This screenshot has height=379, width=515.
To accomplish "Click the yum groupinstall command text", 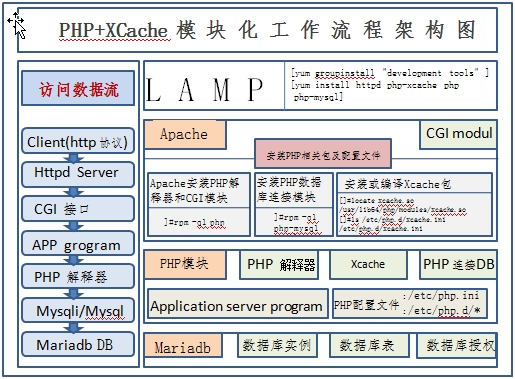I will click(x=390, y=73).
